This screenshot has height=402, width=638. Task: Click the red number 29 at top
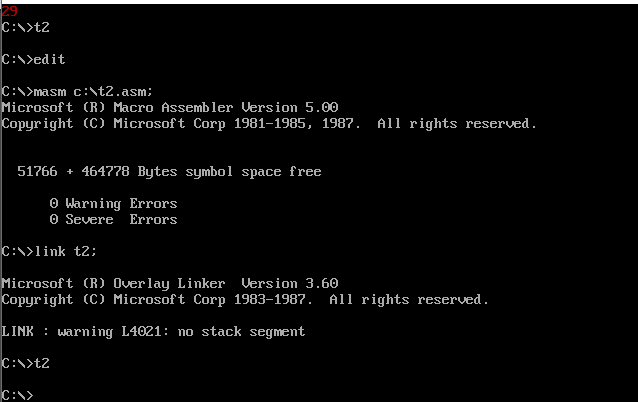point(9,9)
